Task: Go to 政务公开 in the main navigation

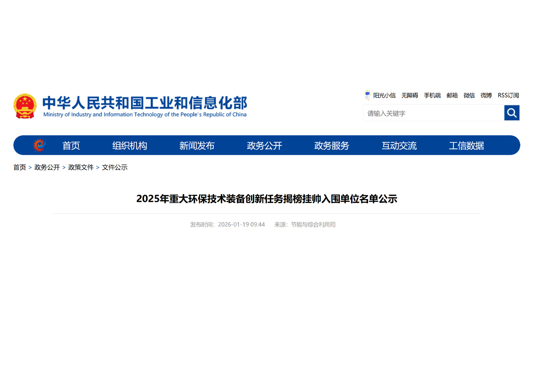Action: click(x=264, y=146)
